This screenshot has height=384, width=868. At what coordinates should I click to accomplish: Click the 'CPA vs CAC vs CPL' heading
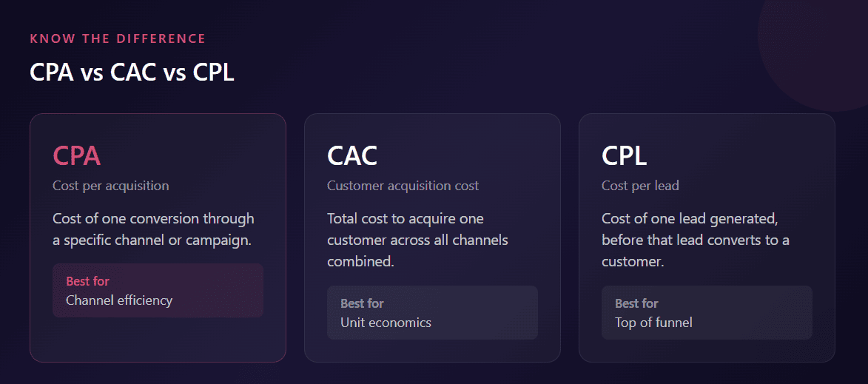pyautogui.click(x=132, y=73)
